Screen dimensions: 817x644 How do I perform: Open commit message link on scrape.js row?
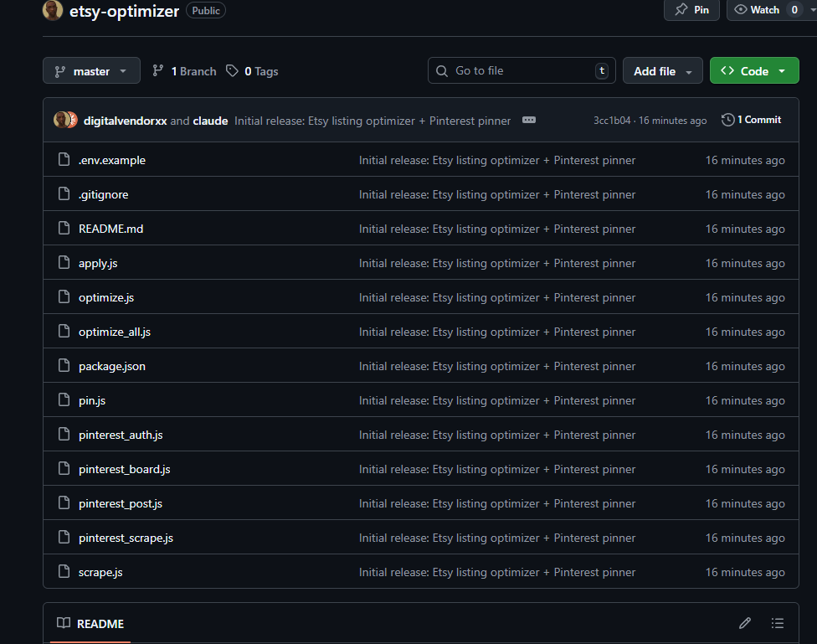click(x=497, y=573)
